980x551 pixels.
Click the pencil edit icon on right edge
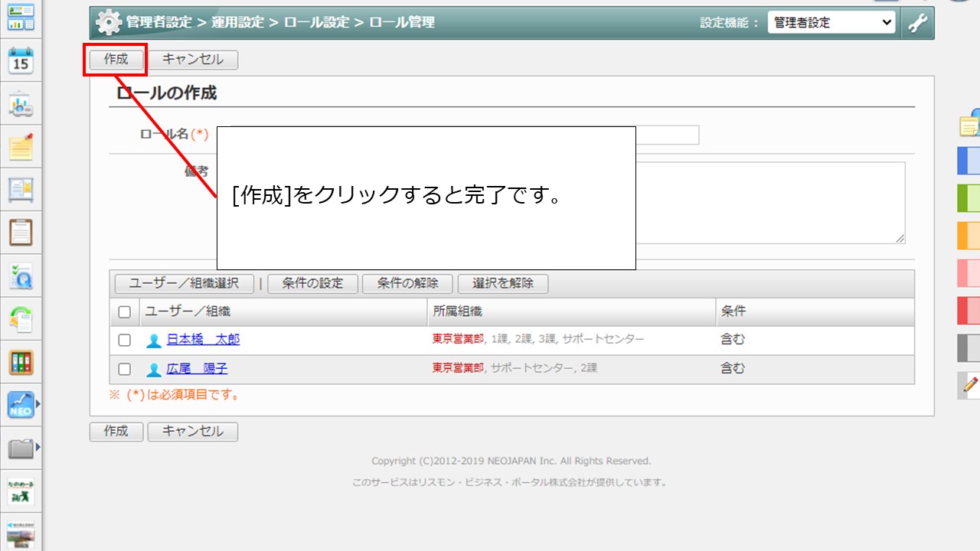(970, 384)
